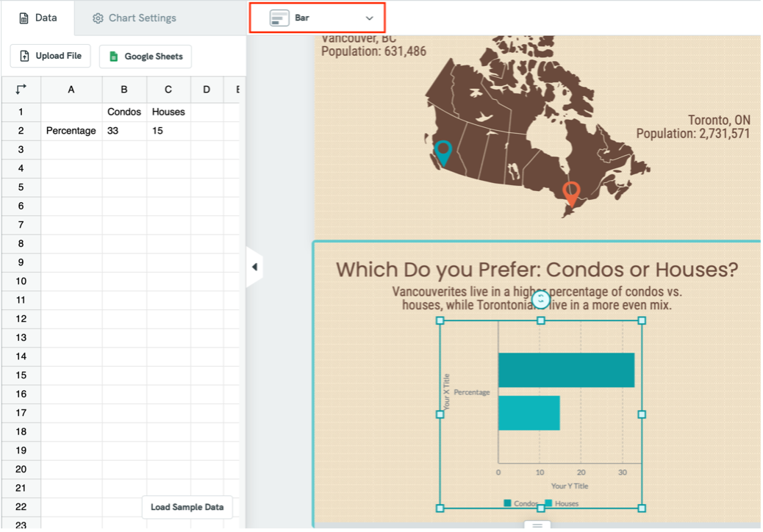Switch to the Chart Settings tab
The image size is (763, 532).
pos(133,18)
